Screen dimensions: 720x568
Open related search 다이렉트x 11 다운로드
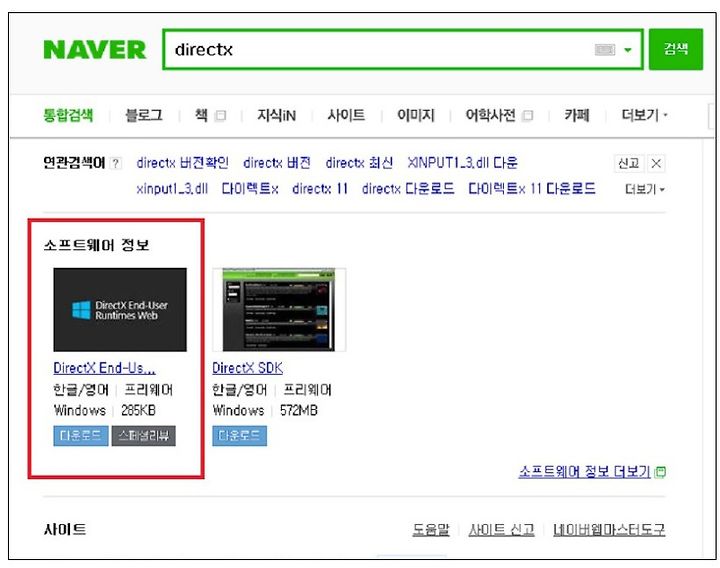(532, 189)
